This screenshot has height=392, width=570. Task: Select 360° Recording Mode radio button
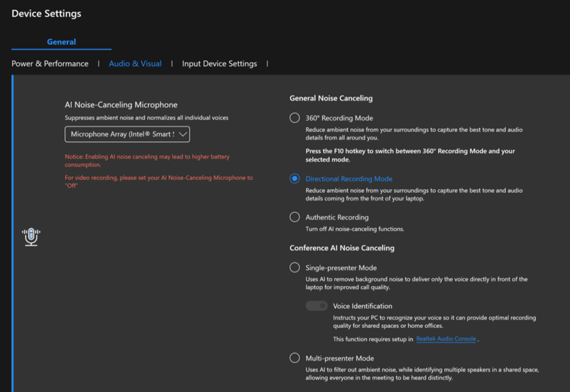295,118
